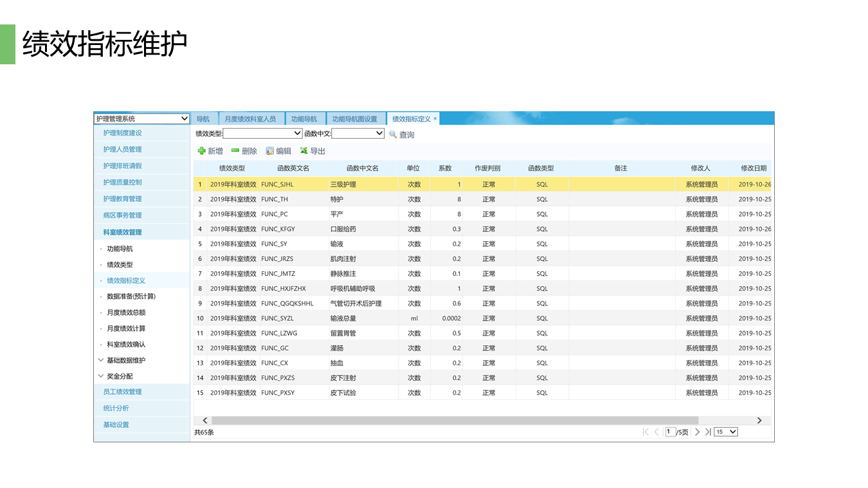
Task: Open the 绩效类型 filter dropdown
Action: [x=262, y=133]
